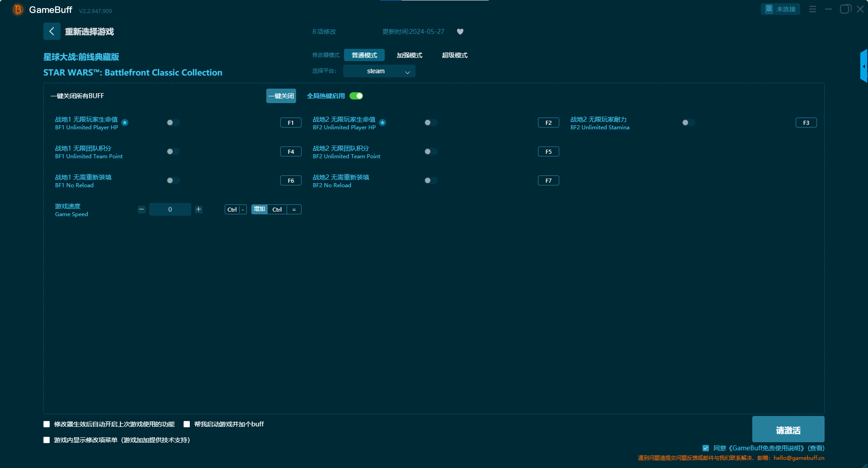The width and height of the screenshot is (868, 468).
Task: Click the F6 hotkey box
Action: (x=291, y=180)
